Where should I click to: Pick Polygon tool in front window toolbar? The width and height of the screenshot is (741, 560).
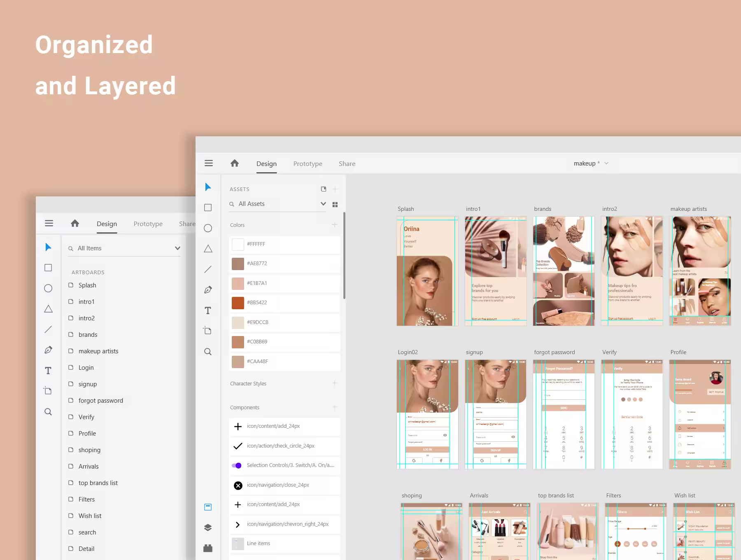pyautogui.click(x=208, y=249)
